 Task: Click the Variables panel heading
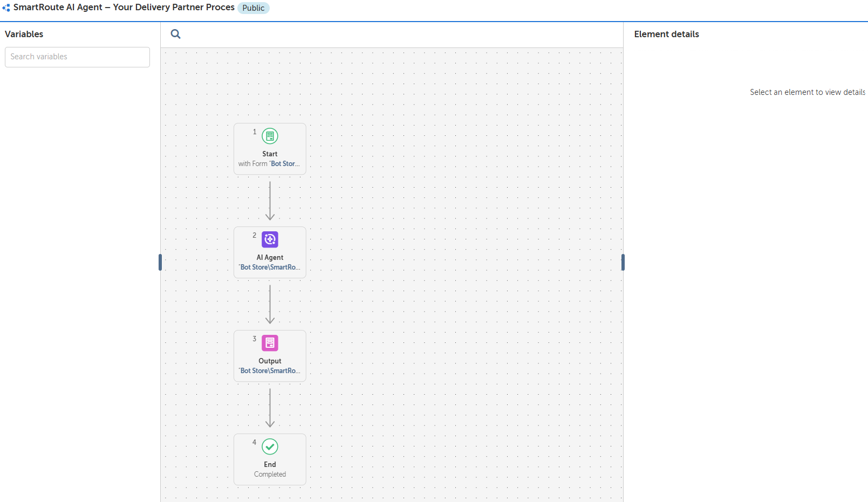(24, 34)
